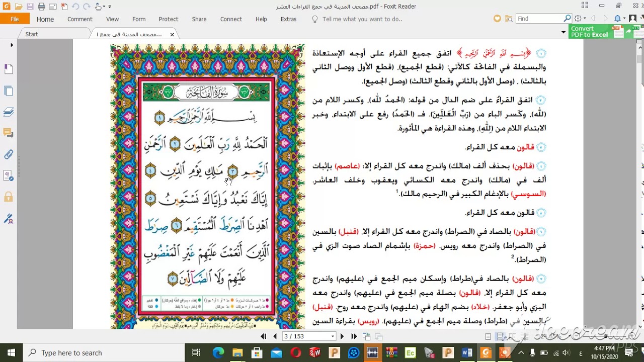Switch to the Home ribbon tab
Viewport: 644px width, 362px height.
tap(45, 19)
